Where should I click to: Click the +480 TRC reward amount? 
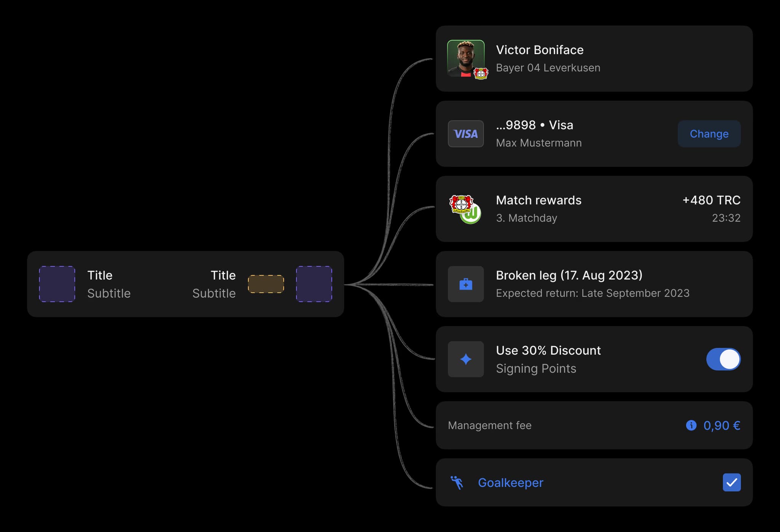(711, 200)
